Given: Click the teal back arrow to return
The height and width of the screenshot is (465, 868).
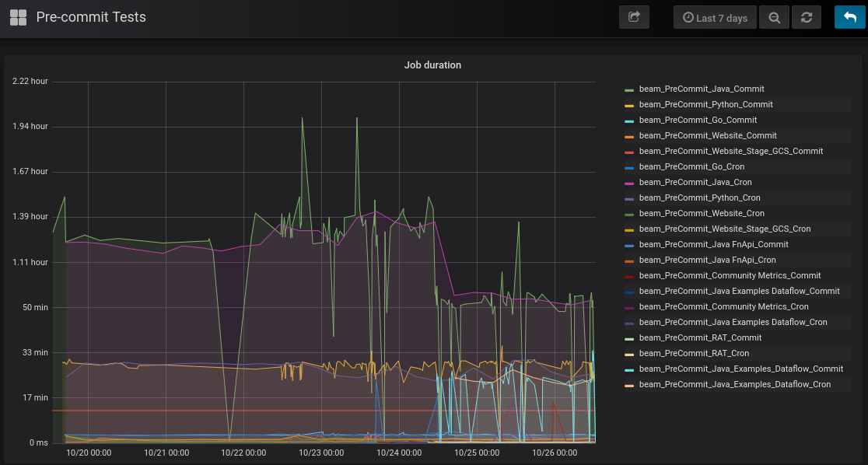Looking at the screenshot, I should pyautogui.click(x=849, y=17).
